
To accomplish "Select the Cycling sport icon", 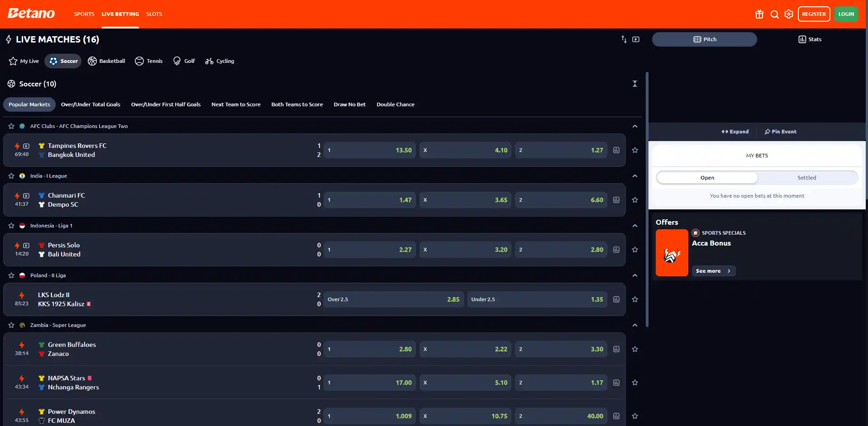I will 209,61.
